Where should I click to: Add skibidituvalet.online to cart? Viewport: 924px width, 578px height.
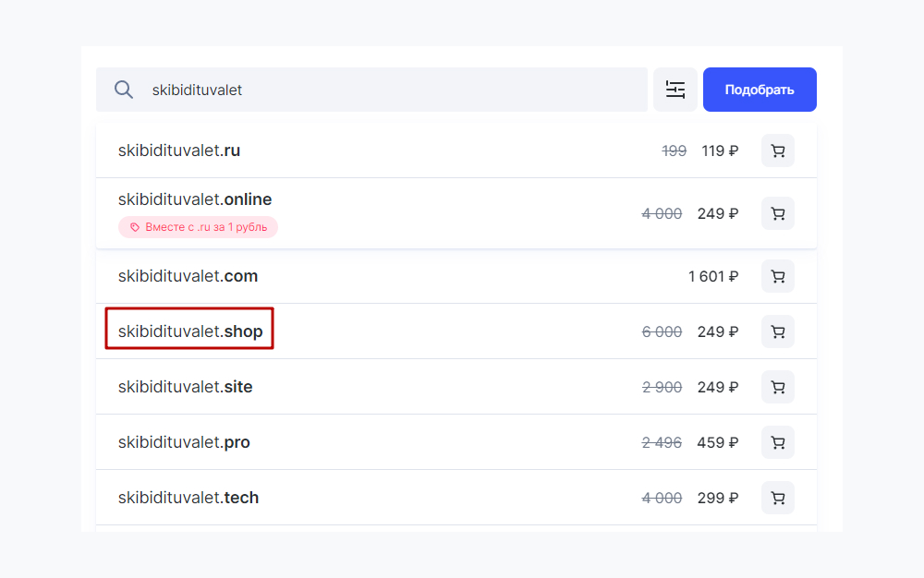(x=777, y=213)
